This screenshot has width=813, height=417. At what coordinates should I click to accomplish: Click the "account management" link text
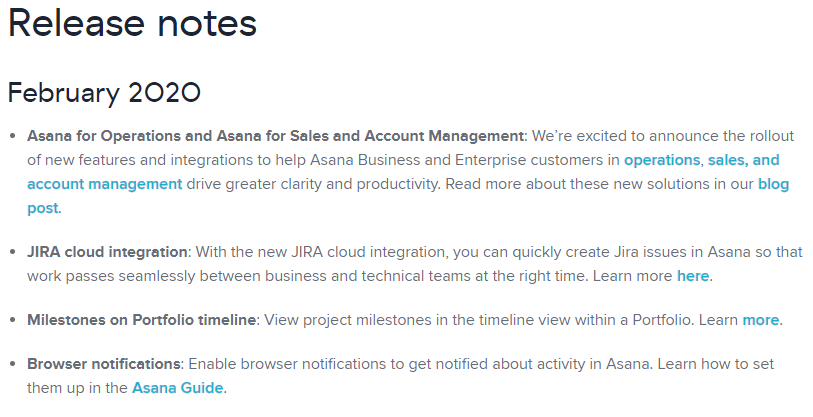pyautogui.click(x=104, y=184)
